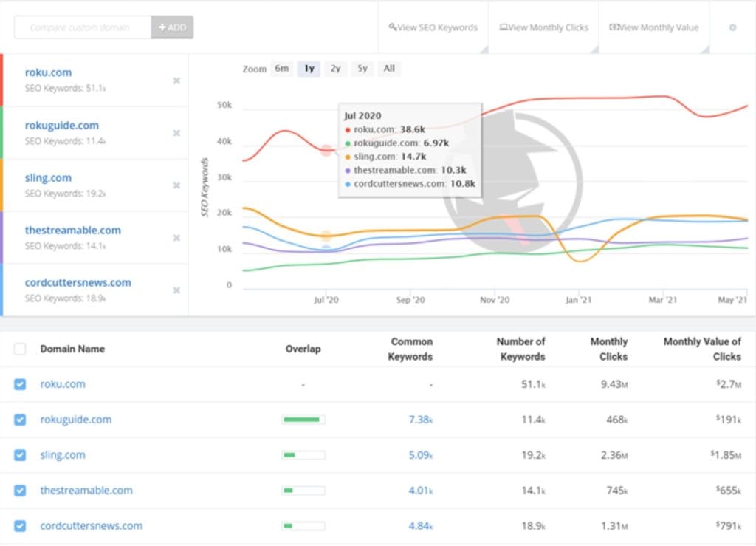This screenshot has height=546, width=756.
Task: Sort by Domain Name column header
Action: 72,349
